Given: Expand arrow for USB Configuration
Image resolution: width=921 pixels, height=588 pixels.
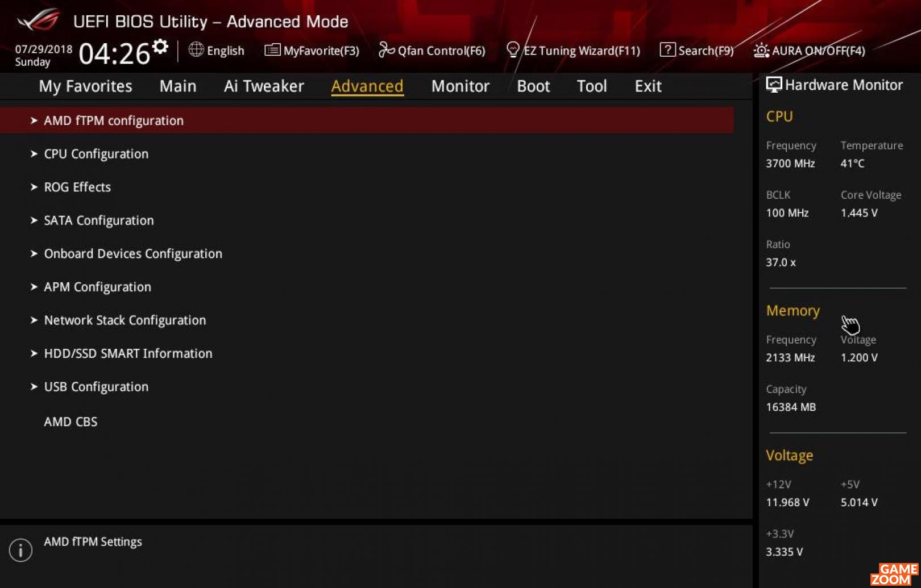Looking at the screenshot, I should coord(34,386).
